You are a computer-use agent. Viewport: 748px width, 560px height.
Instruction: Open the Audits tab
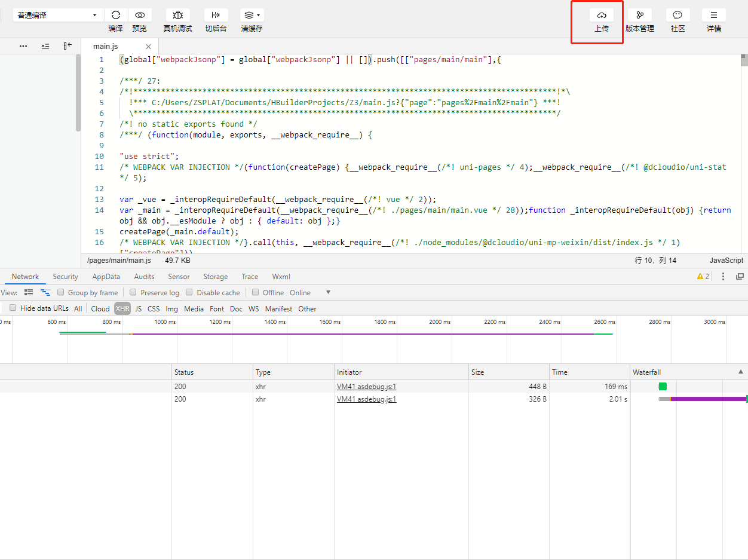(x=144, y=277)
